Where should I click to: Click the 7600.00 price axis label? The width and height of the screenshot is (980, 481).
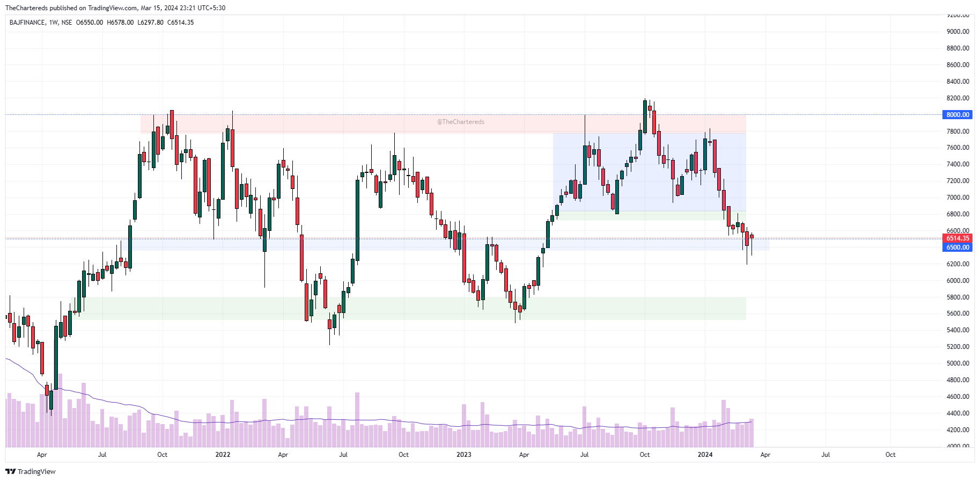pos(957,148)
